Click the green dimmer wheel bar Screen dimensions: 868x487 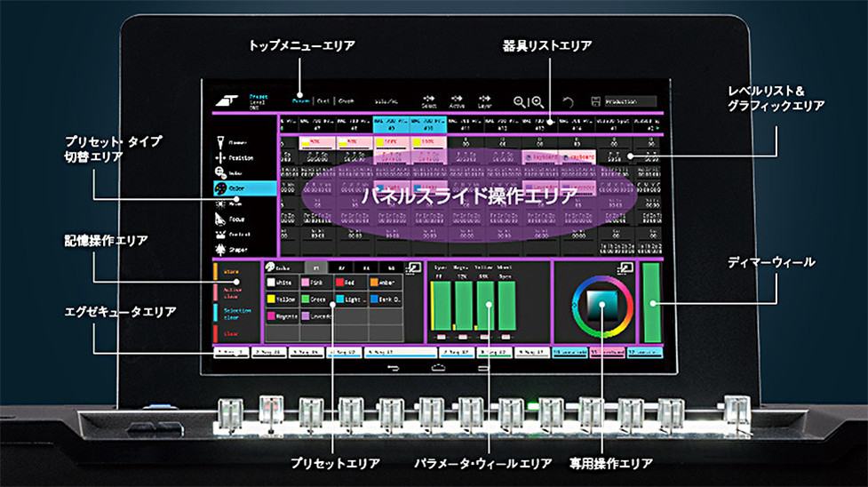point(653,302)
